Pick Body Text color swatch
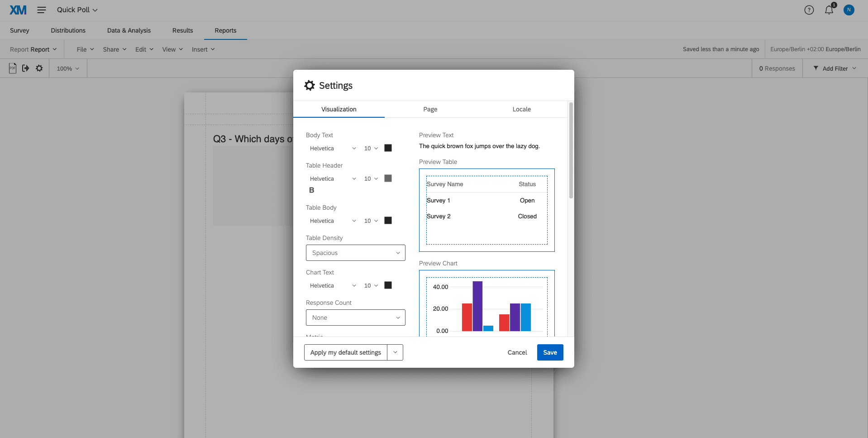The width and height of the screenshot is (868, 438). [388, 148]
